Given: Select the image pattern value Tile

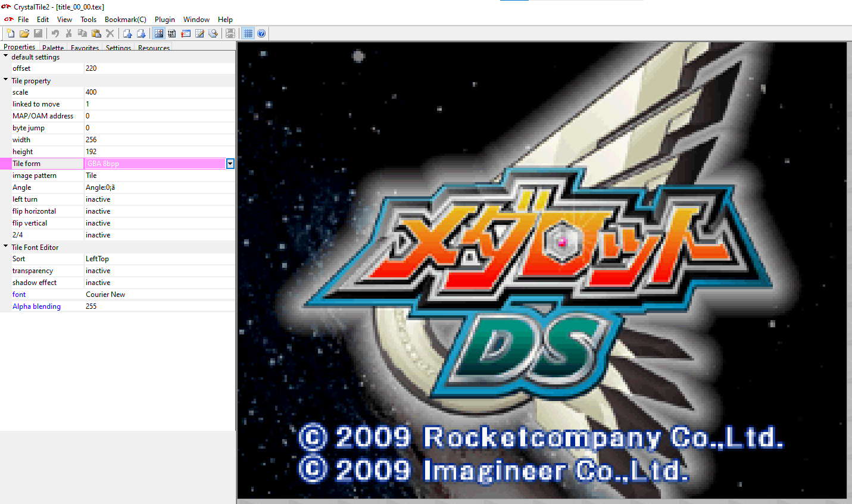Looking at the screenshot, I should point(159,176).
